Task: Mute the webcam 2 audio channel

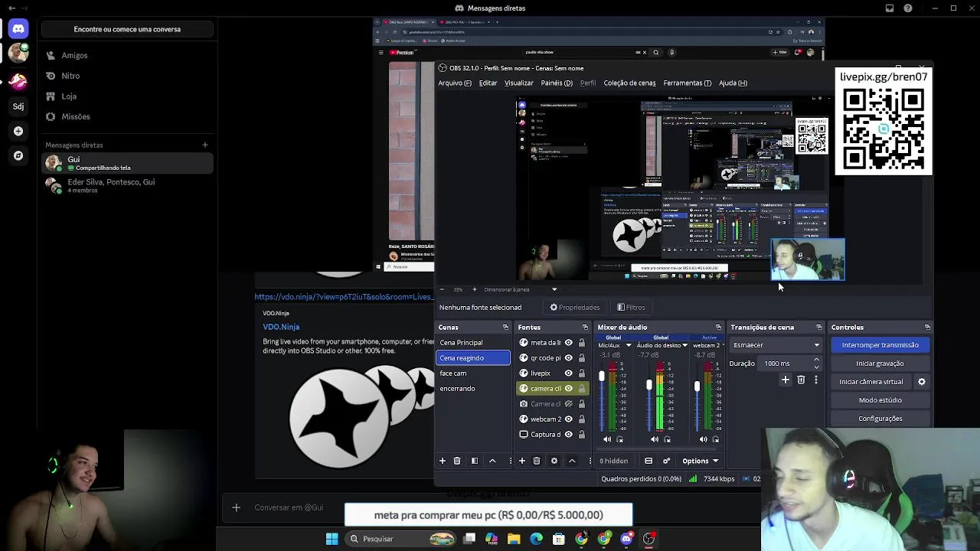Action: [703, 439]
